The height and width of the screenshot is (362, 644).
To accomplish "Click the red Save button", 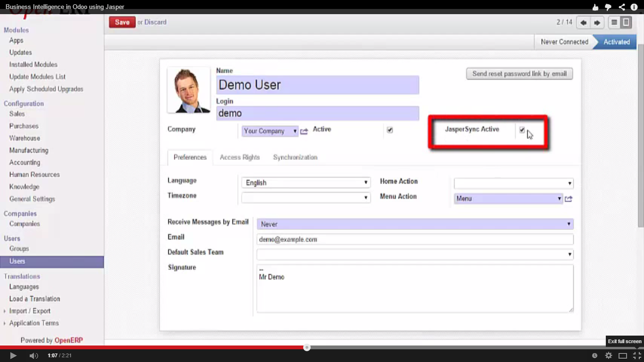I will 122,22.
